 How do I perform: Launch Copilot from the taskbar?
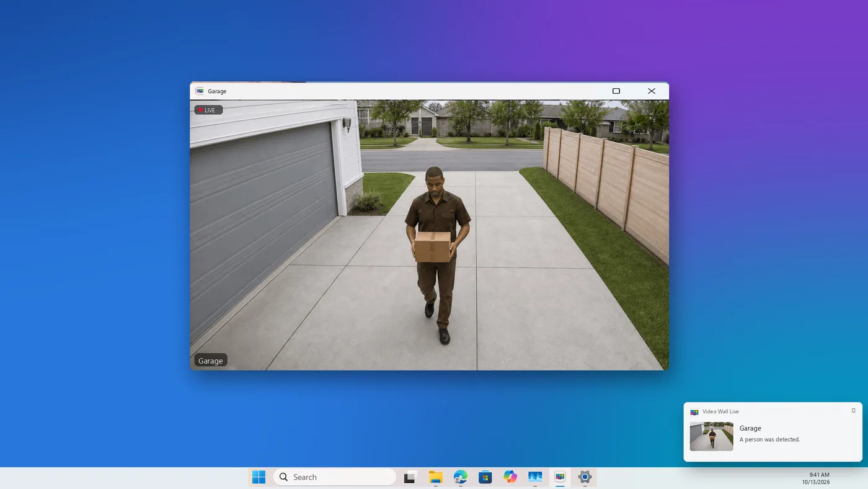tap(510, 477)
